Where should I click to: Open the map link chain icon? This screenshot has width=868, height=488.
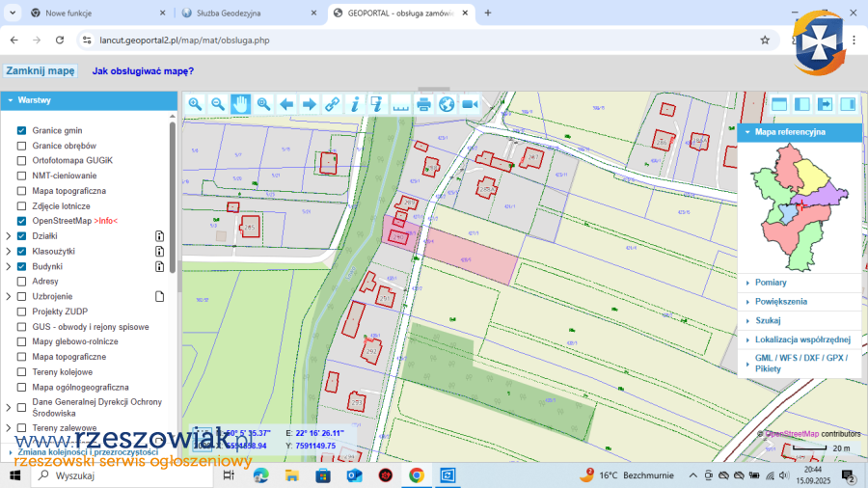[x=332, y=104]
